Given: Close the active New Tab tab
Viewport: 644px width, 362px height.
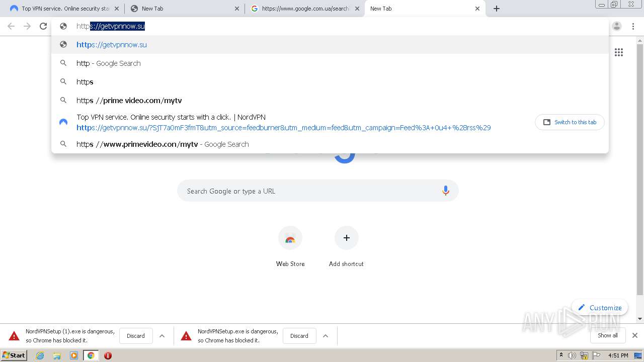Looking at the screenshot, I should 477,9.
